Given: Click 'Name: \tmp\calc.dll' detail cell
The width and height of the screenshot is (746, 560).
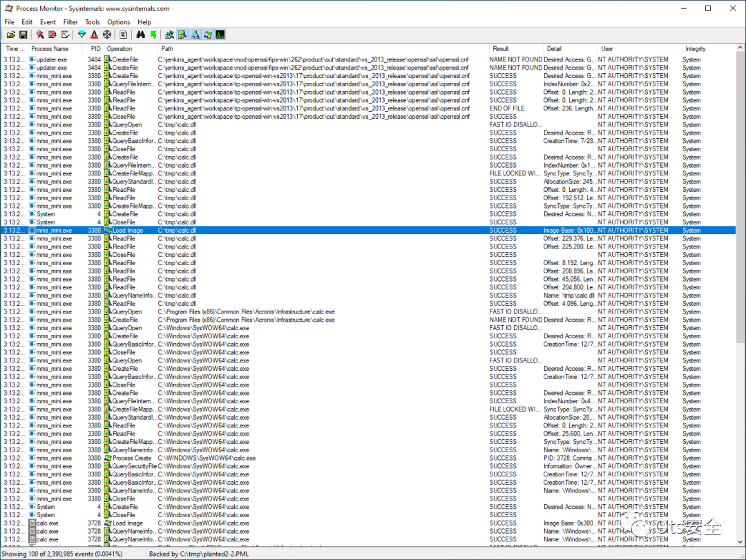Looking at the screenshot, I should (x=569, y=296).
